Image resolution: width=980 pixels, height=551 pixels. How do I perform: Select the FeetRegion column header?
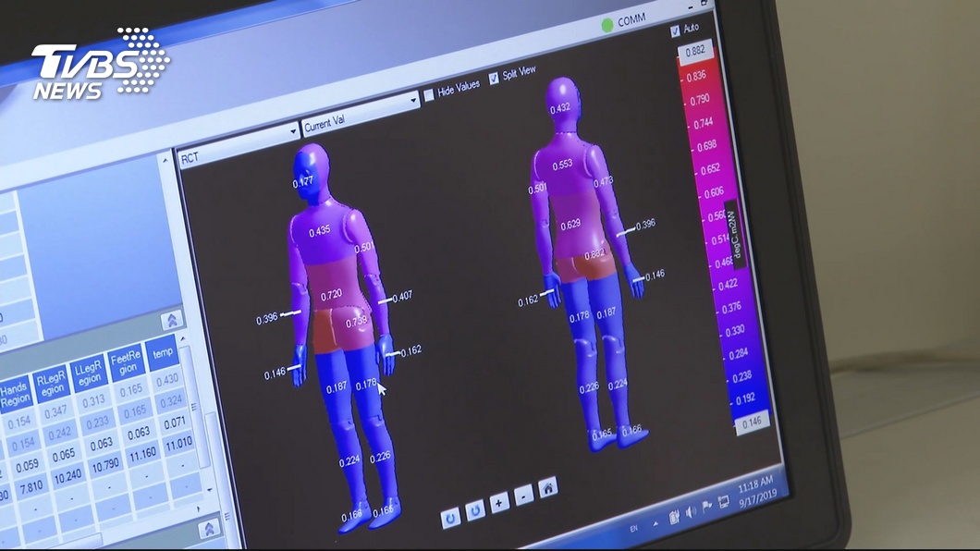click(127, 363)
